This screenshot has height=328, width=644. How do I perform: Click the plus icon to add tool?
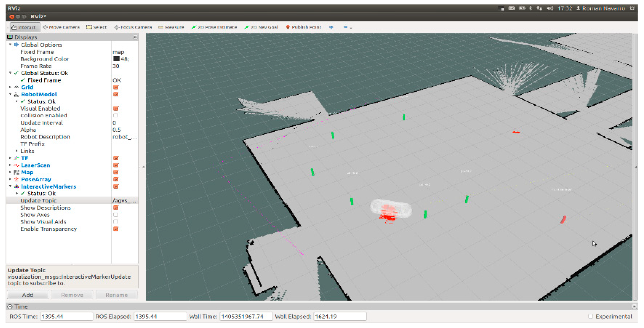pos(331,27)
